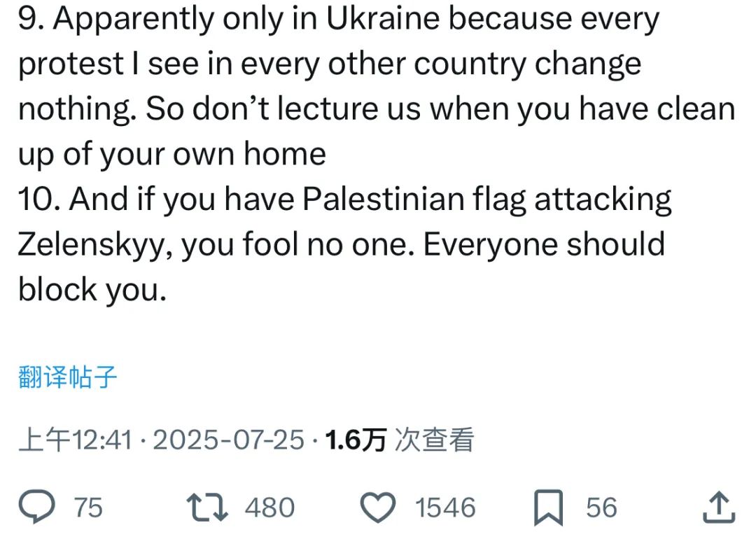Click the repost count 480

pos(269,508)
